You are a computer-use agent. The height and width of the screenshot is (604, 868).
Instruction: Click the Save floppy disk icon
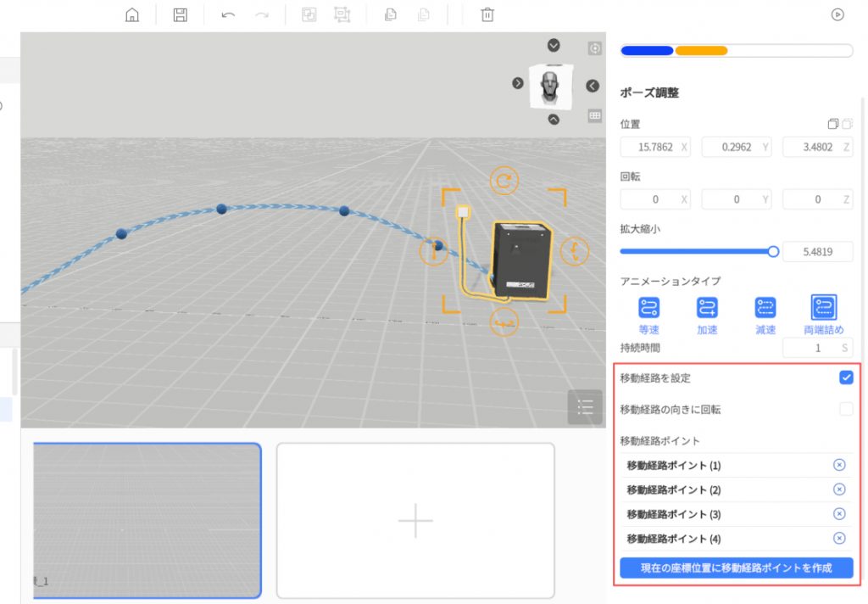180,14
